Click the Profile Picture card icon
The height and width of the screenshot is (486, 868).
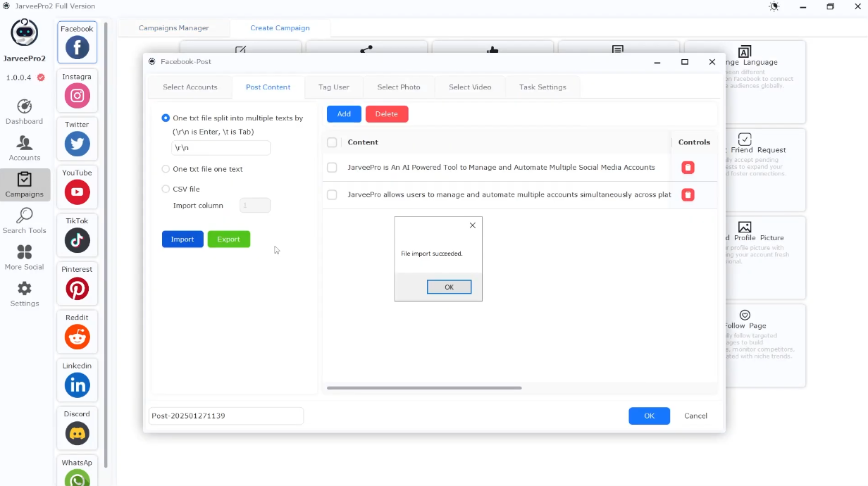(x=745, y=227)
